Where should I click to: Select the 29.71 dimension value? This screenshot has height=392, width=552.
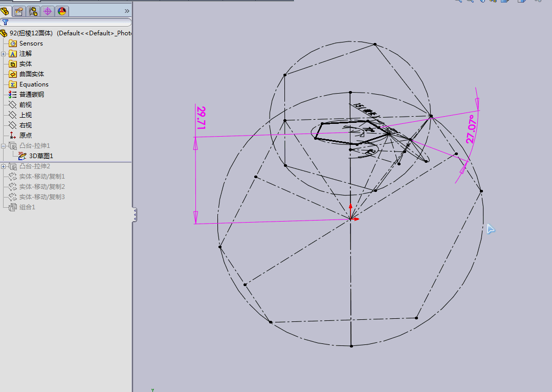(x=201, y=118)
